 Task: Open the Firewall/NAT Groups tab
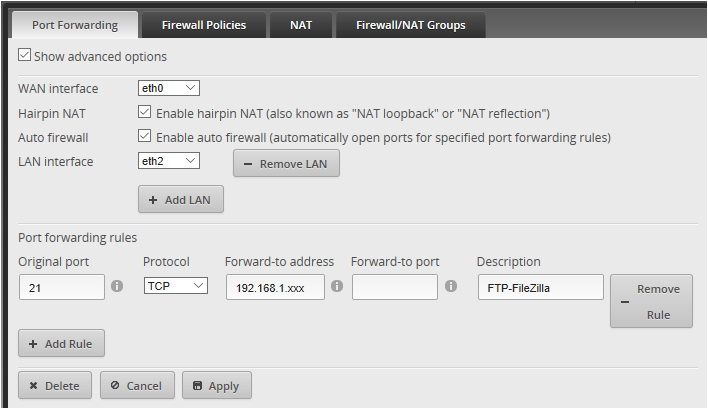point(410,25)
